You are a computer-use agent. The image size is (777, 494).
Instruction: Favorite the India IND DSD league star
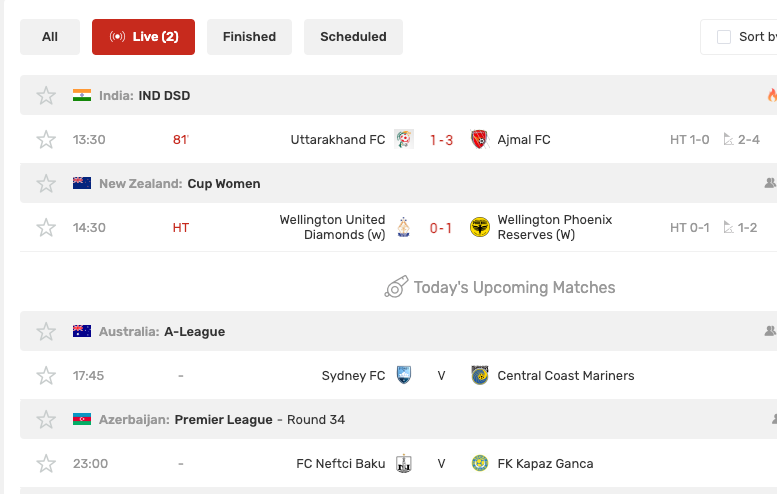point(46,96)
